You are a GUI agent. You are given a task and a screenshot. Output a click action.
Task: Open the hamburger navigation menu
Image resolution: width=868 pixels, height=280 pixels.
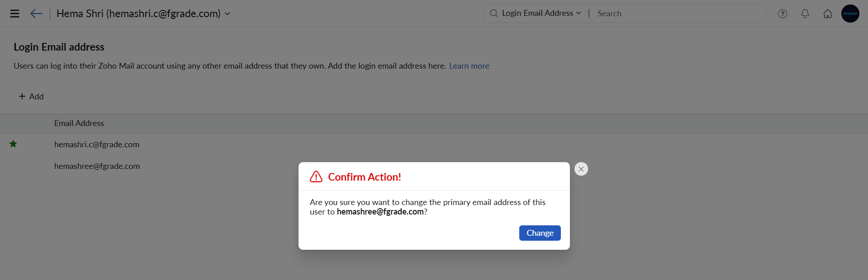(x=14, y=14)
